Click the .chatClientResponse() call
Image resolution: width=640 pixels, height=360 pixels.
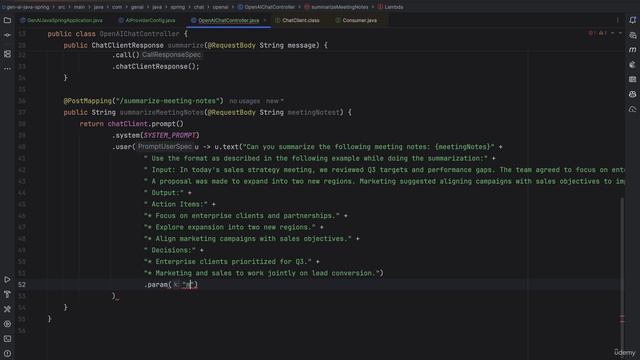coord(156,67)
